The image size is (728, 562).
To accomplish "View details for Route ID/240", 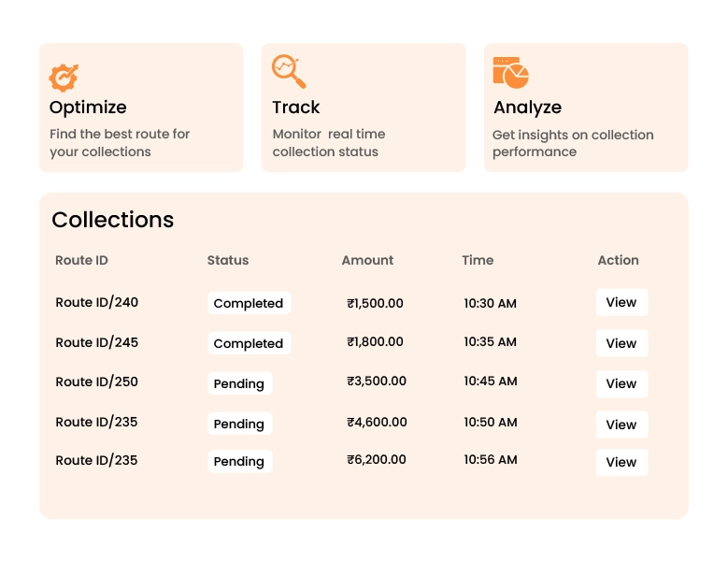I will click(621, 302).
